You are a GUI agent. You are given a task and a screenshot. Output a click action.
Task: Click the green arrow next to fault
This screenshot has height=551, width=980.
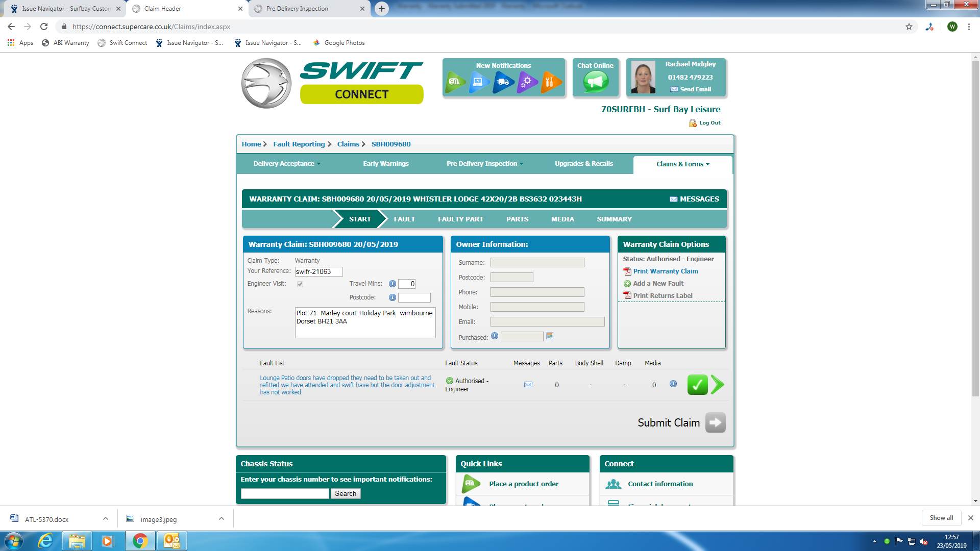717,385
